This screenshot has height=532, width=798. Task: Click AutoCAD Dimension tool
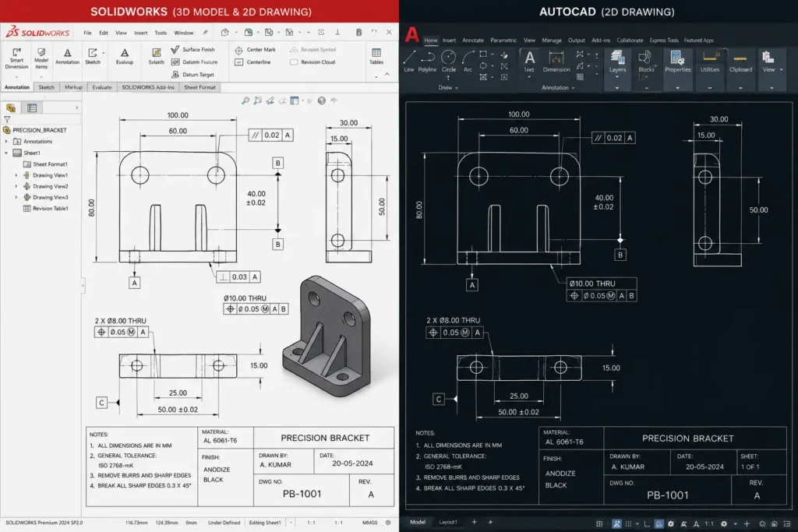click(x=556, y=62)
